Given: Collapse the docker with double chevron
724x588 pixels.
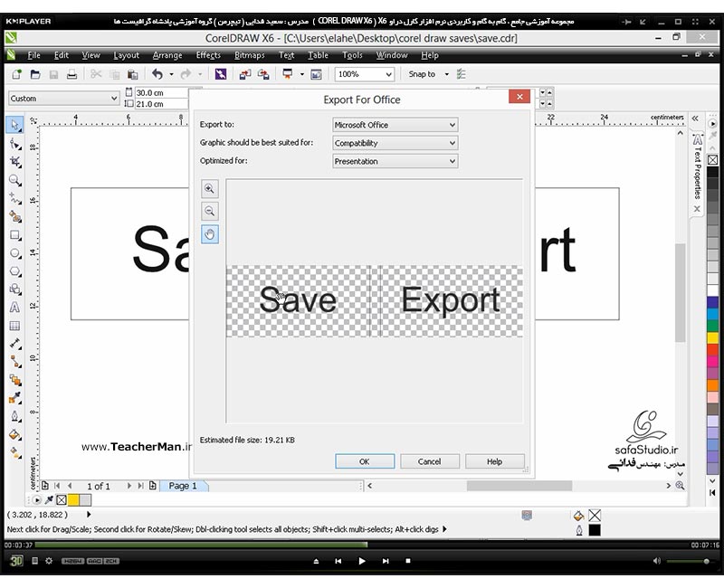Looking at the screenshot, I should (x=695, y=119).
